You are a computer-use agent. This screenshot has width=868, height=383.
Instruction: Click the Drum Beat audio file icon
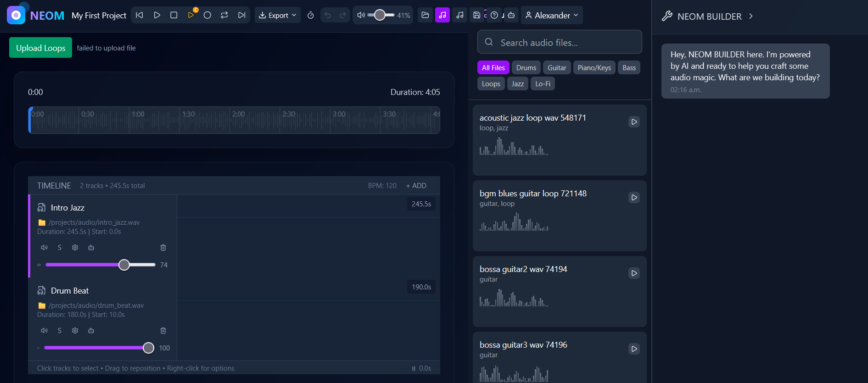click(x=41, y=291)
